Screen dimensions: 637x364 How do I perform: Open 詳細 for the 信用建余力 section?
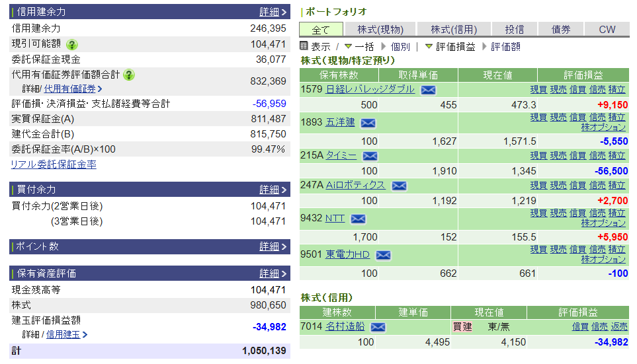click(x=273, y=12)
